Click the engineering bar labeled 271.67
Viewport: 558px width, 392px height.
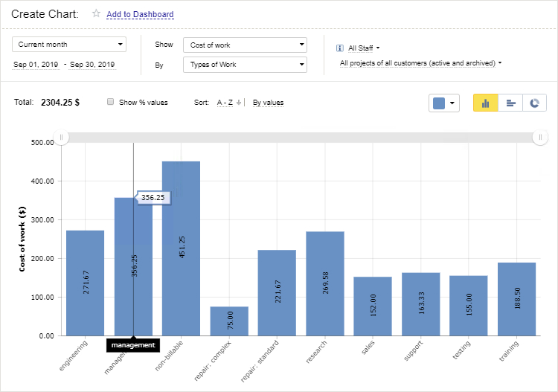[x=85, y=283]
